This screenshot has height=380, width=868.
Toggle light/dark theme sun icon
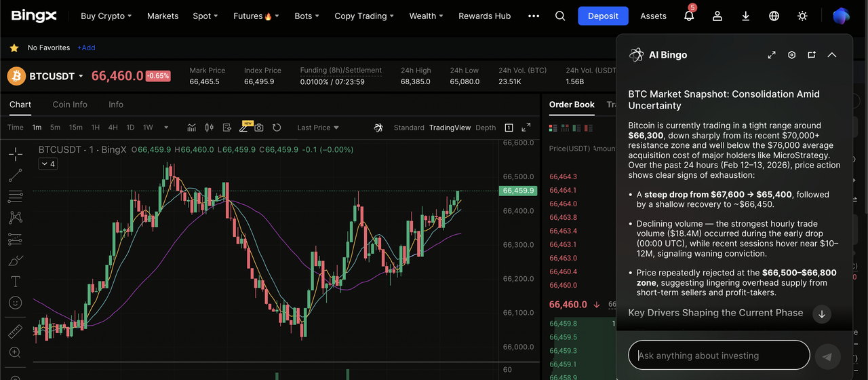(802, 16)
